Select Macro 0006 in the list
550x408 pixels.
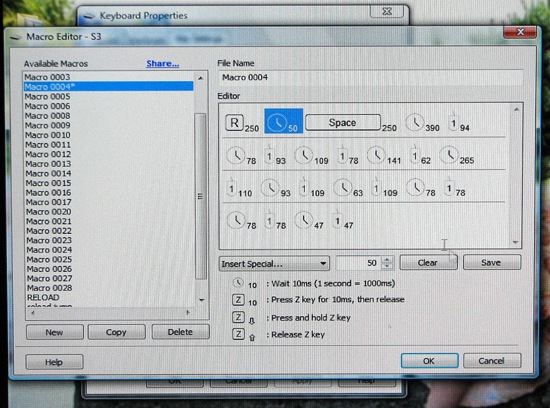(x=108, y=106)
